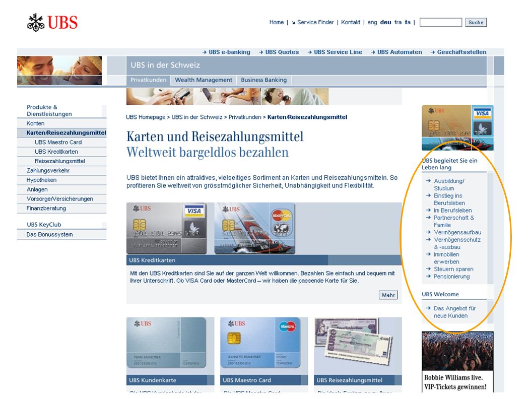Image resolution: width=532 pixels, height=399 pixels.
Task: Click the gold VISA card banner image
Action: pos(457,127)
